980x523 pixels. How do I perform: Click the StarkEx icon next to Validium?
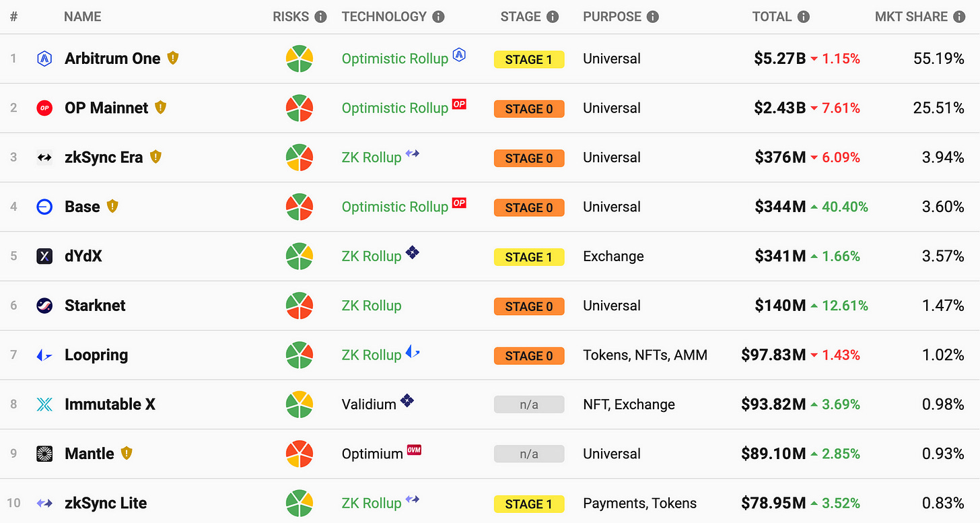407,400
